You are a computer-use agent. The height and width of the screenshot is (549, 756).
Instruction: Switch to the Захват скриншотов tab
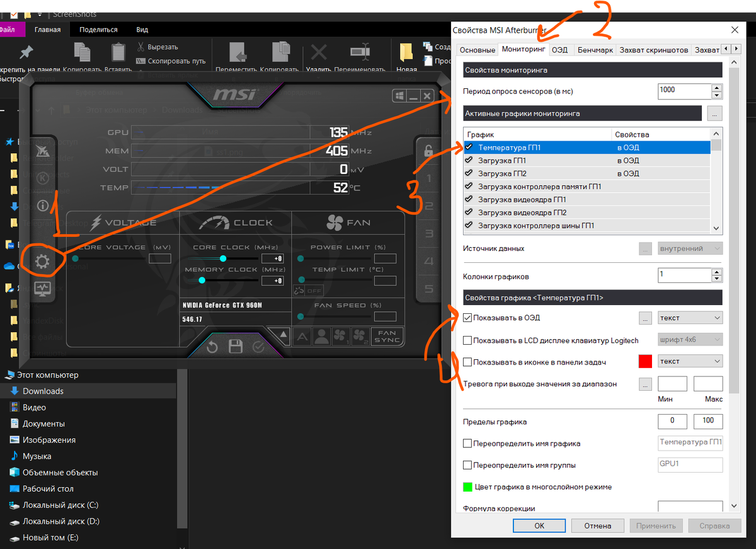point(653,50)
